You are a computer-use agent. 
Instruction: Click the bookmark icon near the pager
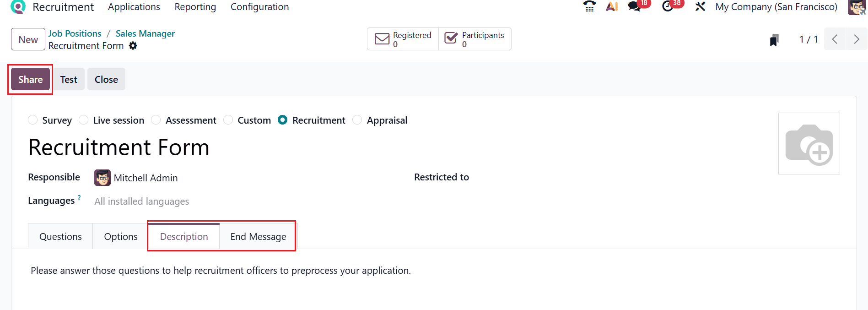[773, 39]
